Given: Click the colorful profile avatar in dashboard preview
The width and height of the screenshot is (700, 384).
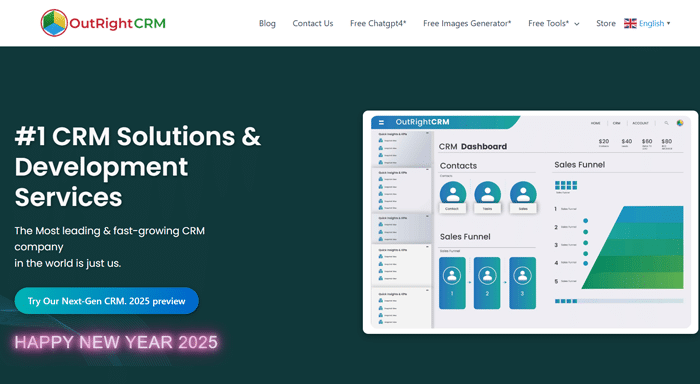Looking at the screenshot, I should click(x=680, y=123).
